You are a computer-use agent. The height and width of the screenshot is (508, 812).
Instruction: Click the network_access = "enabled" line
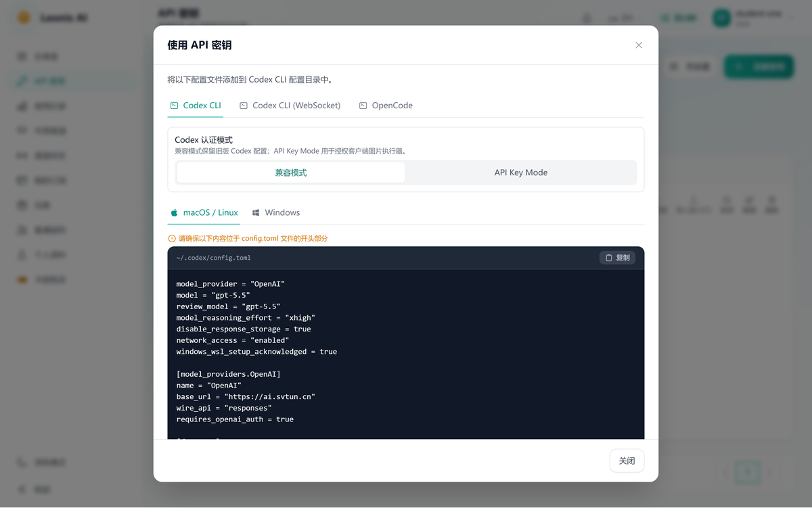tap(233, 340)
